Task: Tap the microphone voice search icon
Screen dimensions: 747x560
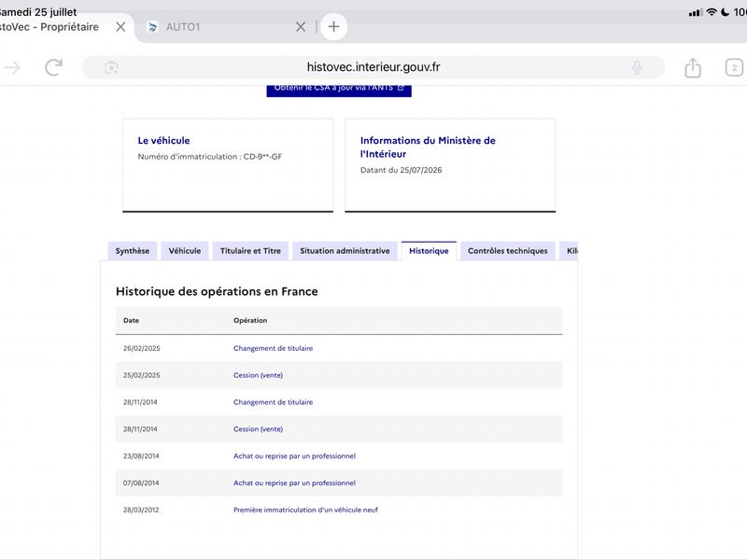Action: tap(637, 67)
